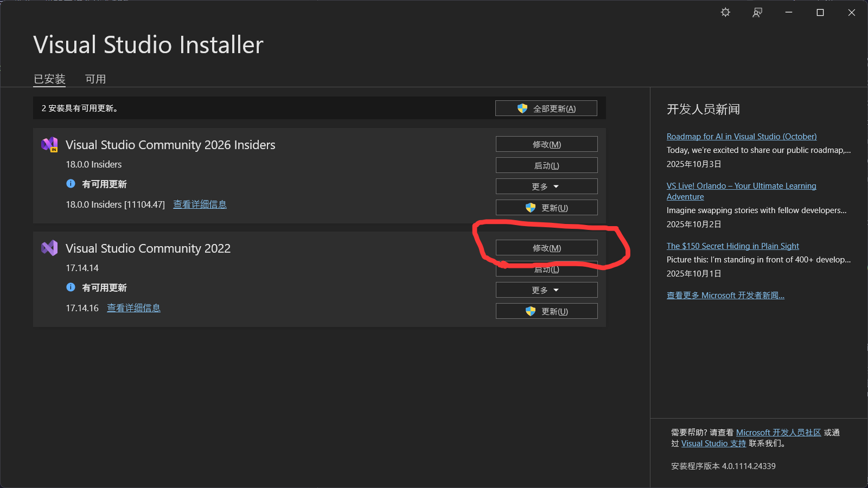Click the info icon under 18.0.0 Insiders

[x=71, y=184]
